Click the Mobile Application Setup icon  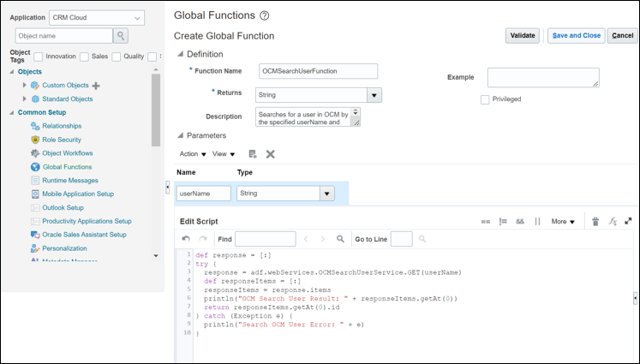click(35, 194)
